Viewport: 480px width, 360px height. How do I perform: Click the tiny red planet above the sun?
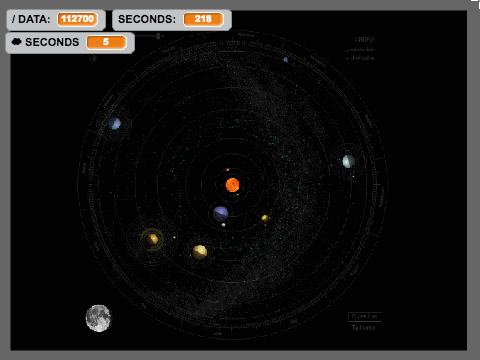pos(228,170)
